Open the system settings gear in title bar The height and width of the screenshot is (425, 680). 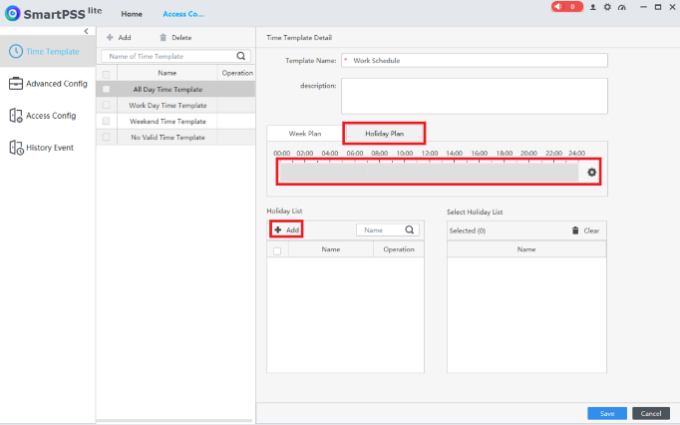tap(607, 7)
